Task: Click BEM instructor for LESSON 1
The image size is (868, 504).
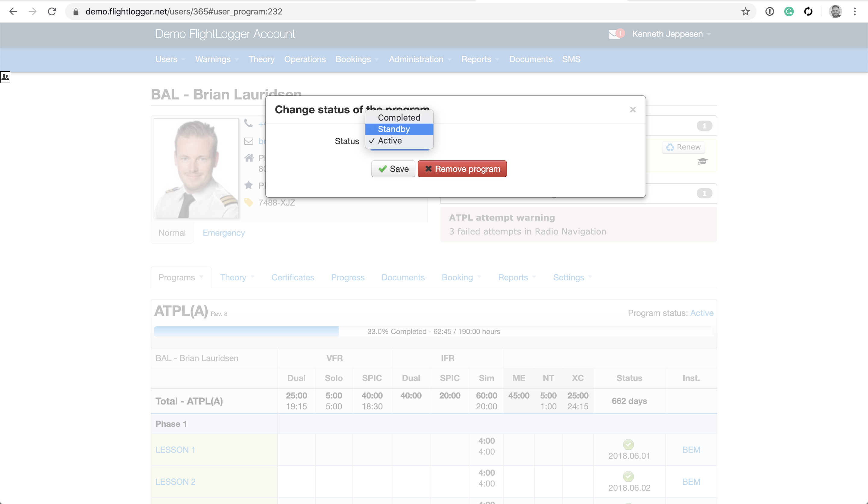Action: [x=691, y=450]
